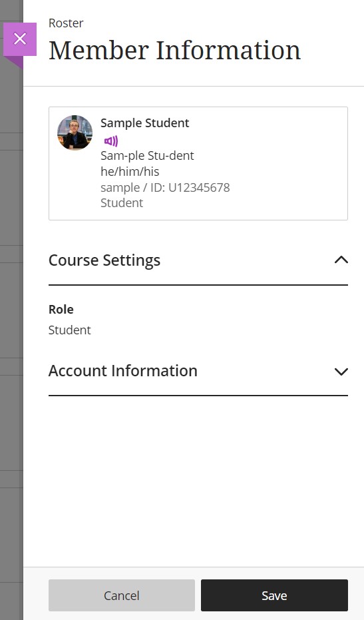364x620 pixels.
Task: Cancel the member changes
Action: coord(122,595)
